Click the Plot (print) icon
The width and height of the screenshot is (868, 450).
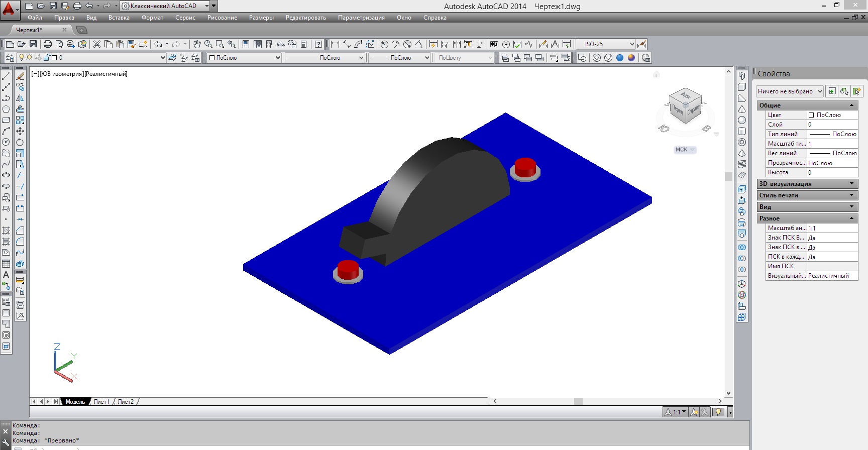coord(48,44)
